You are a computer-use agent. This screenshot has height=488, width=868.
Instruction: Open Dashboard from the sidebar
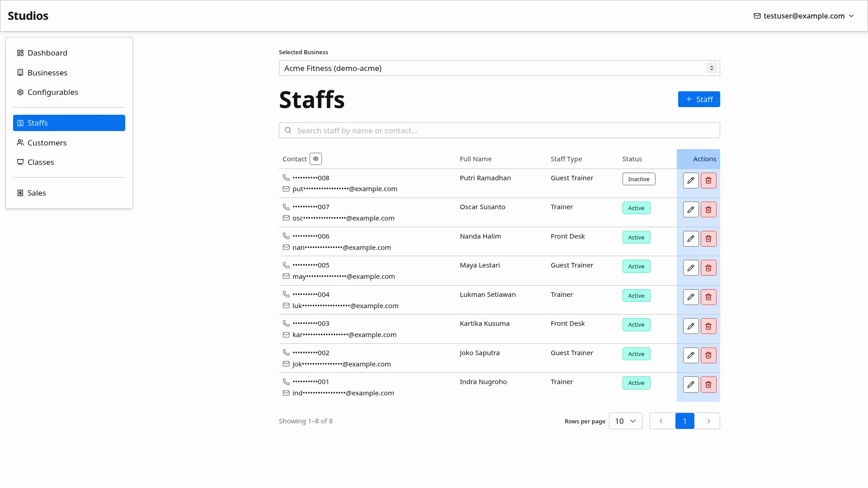tap(69, 53)
